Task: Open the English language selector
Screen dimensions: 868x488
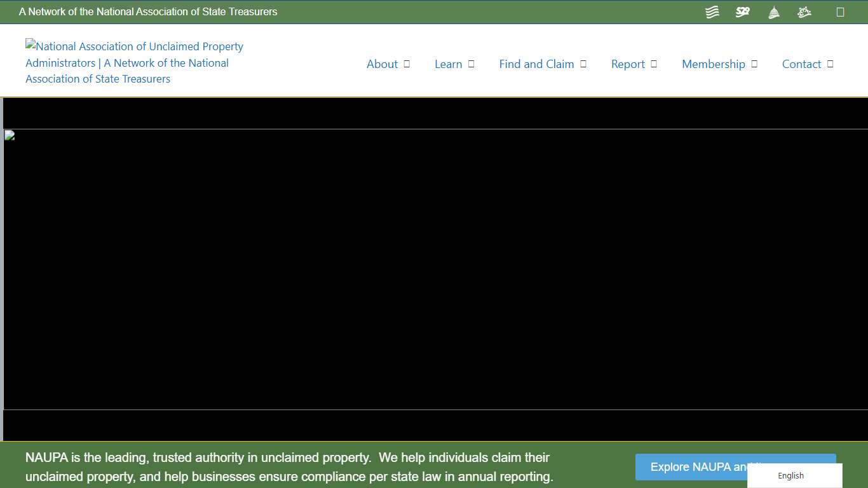Action: click(x=790, y=475)
